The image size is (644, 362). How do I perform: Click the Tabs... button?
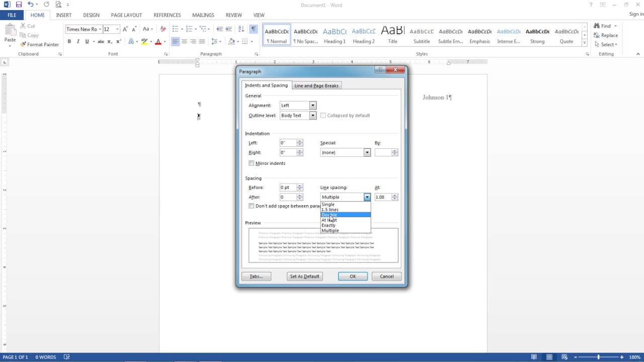(x=256, y=277)
